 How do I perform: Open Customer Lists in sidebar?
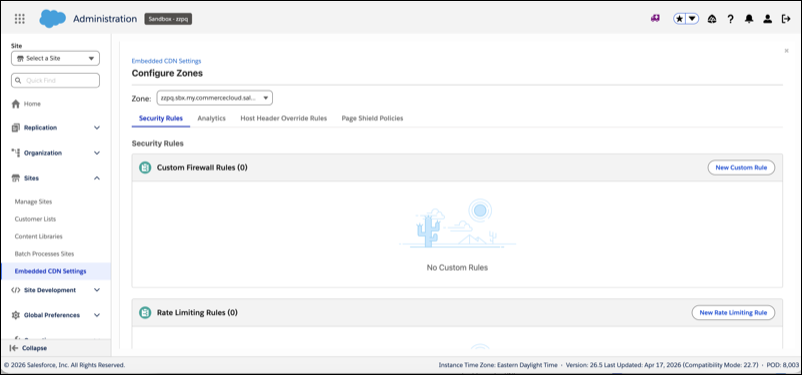35,219
